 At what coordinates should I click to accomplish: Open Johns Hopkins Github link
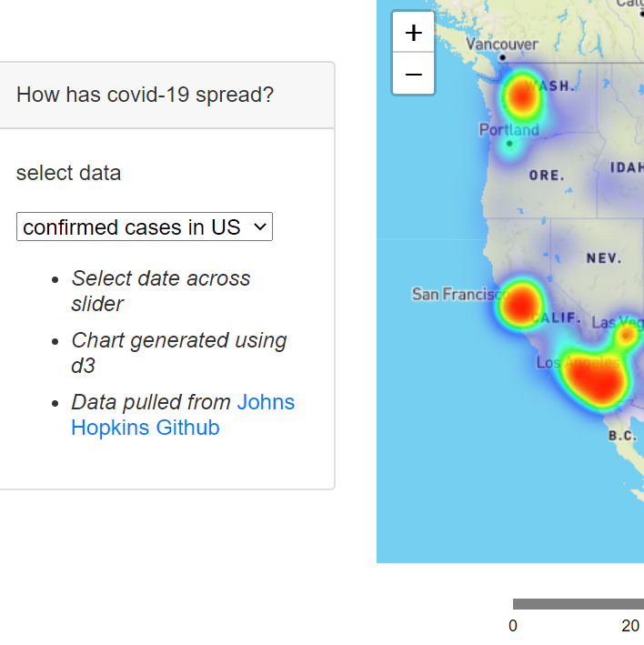[x=183, y=415]
